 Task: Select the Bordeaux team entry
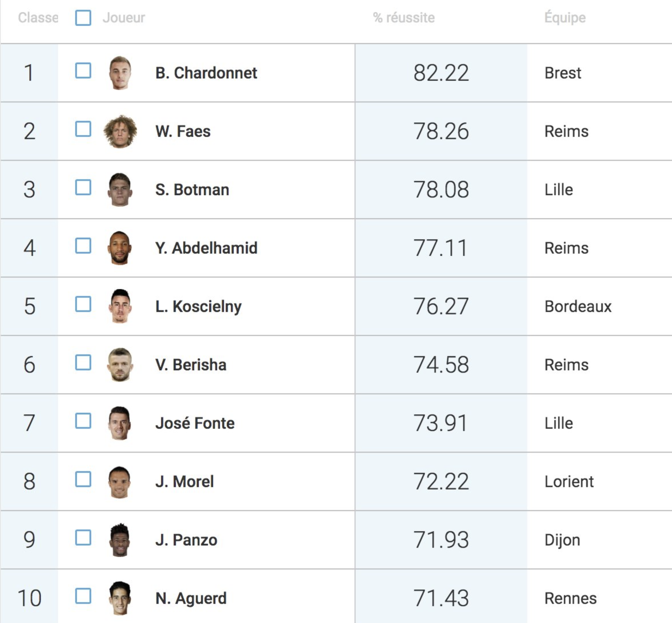578,306
